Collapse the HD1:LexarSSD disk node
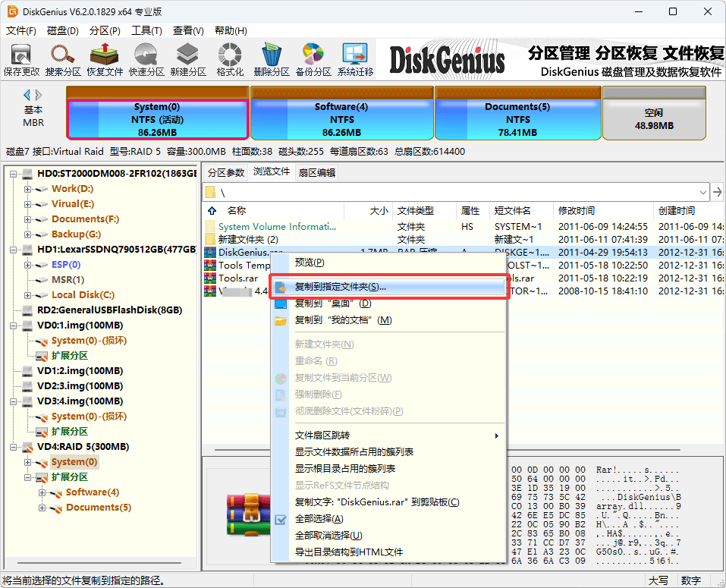The image size is (726, 588). click(x=14, y=250)
